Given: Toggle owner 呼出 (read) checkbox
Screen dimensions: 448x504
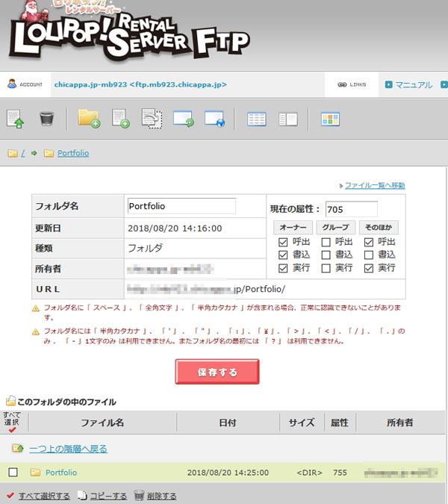Looking at the screenshot, I should pyautogui.click(x=283, y=242).
